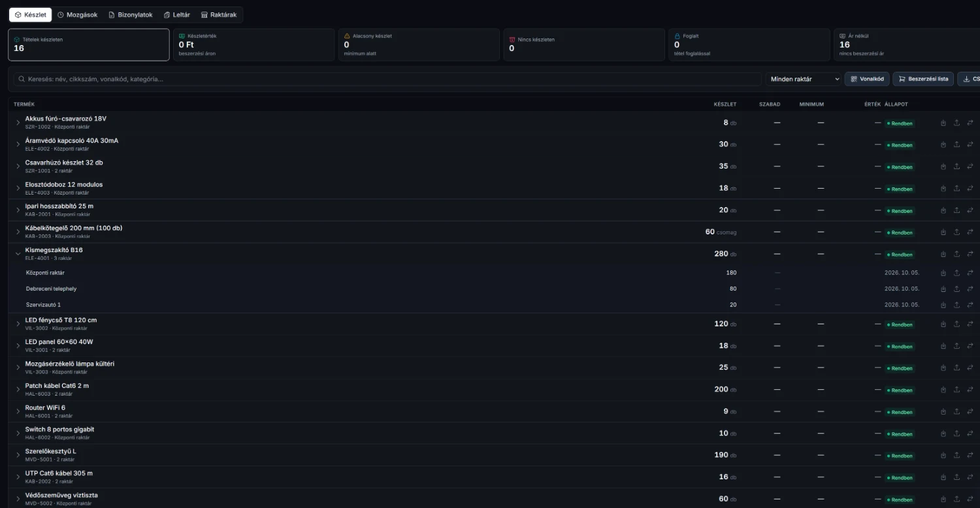
Task: Click the Vonalkód button
Action: [x=867, y=79]
